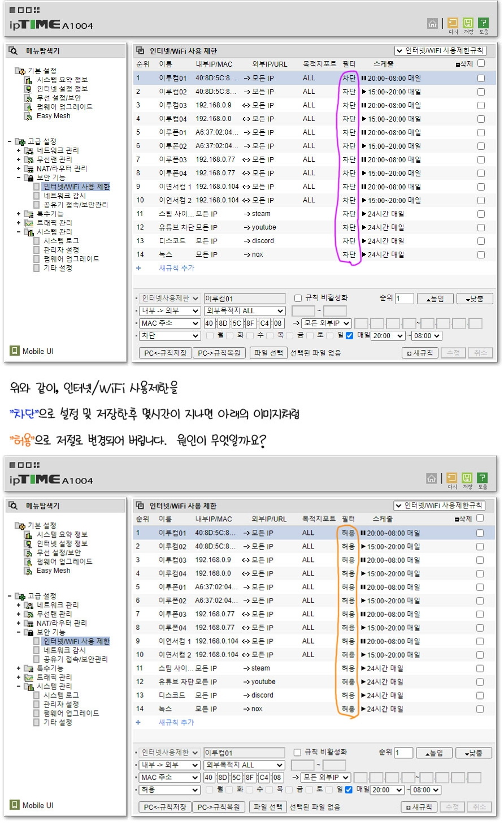Click the + icon beside 새규칙 추가 under 차단 rules
The width and height of the screenshot is (504, 825).
(138, 268)
